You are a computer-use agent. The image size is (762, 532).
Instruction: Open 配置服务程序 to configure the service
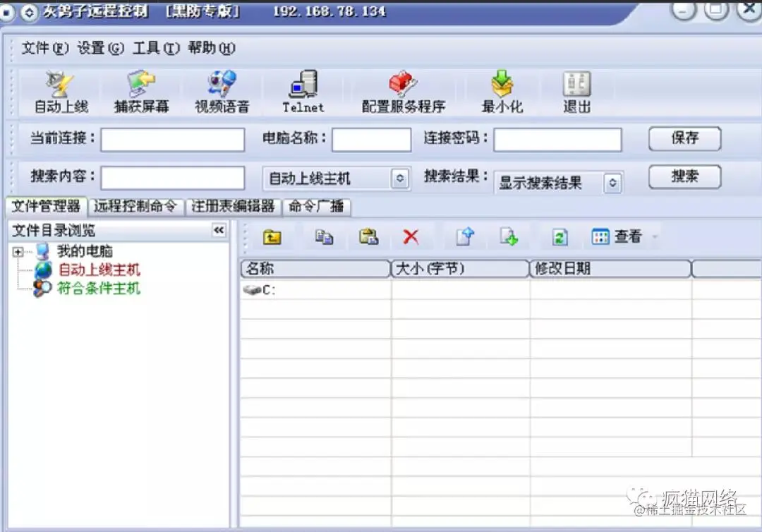(401, 90)
